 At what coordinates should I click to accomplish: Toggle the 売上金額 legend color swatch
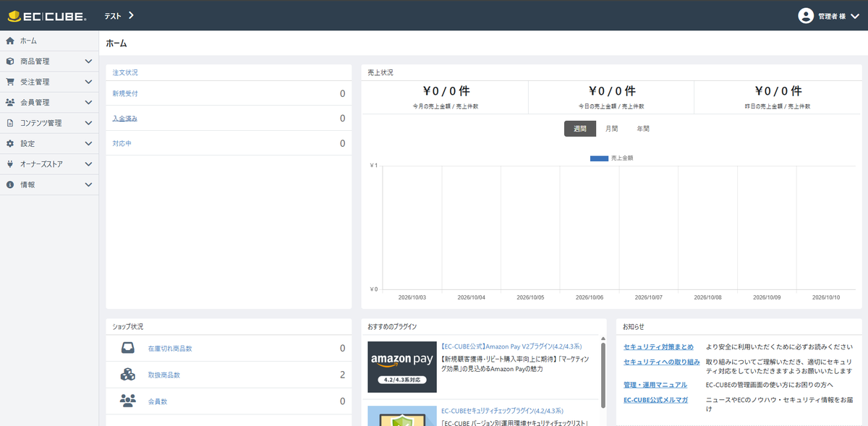pos(599,158)
